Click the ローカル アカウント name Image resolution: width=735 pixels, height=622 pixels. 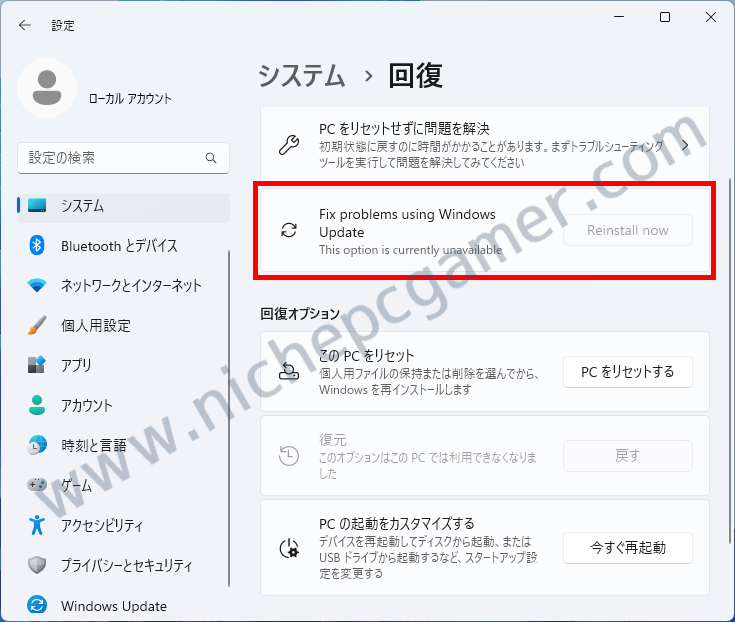(x=130, y=98)
